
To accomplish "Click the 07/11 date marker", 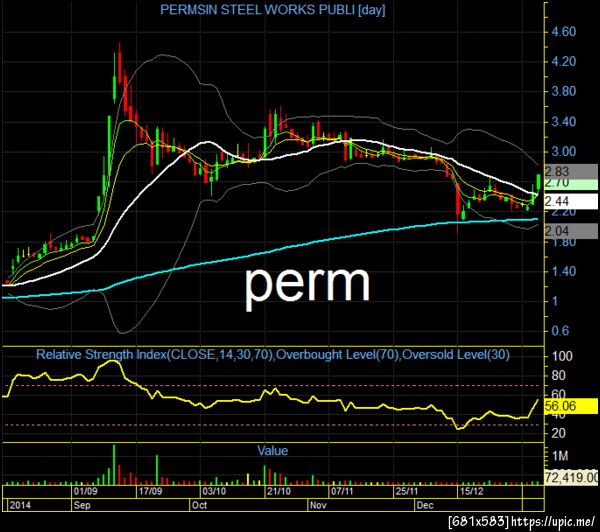I will tap(342, 491).
